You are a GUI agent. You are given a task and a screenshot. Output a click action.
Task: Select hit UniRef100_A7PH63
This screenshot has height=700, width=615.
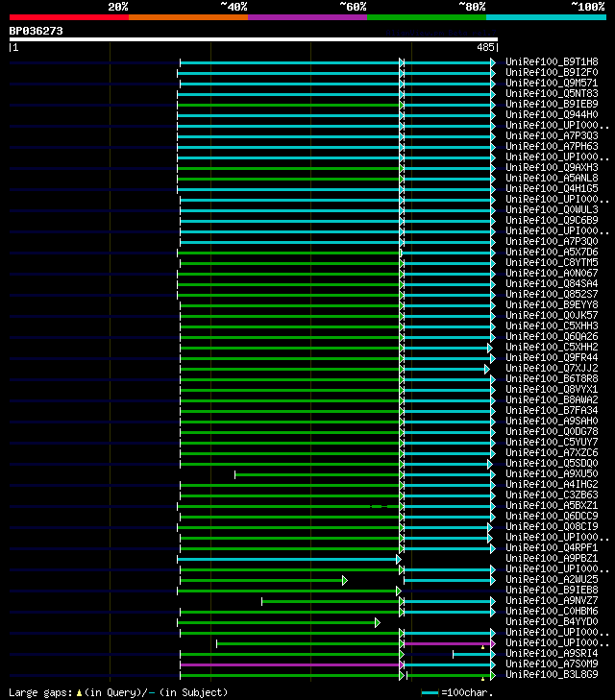tap(552, 146)
